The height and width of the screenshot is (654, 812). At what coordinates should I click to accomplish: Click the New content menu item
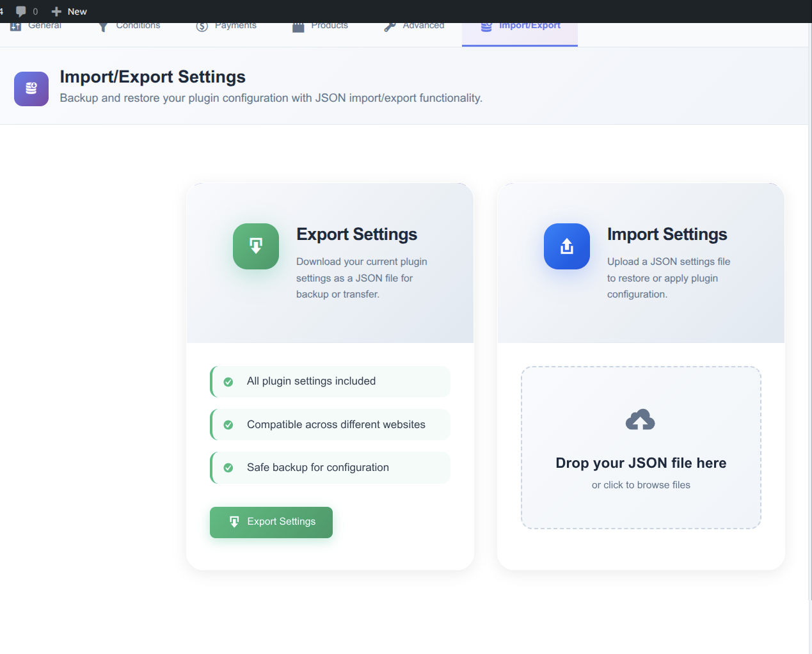click(69, 12)
